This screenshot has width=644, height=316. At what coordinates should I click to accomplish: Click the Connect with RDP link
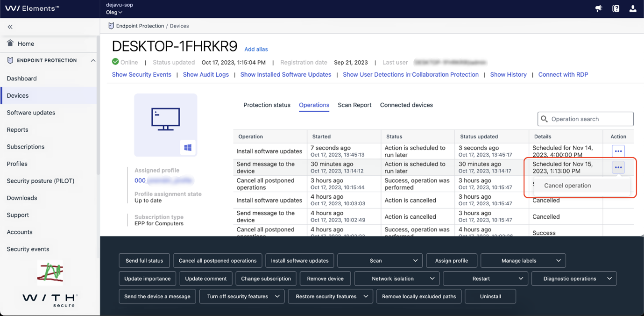coord(563,74)
